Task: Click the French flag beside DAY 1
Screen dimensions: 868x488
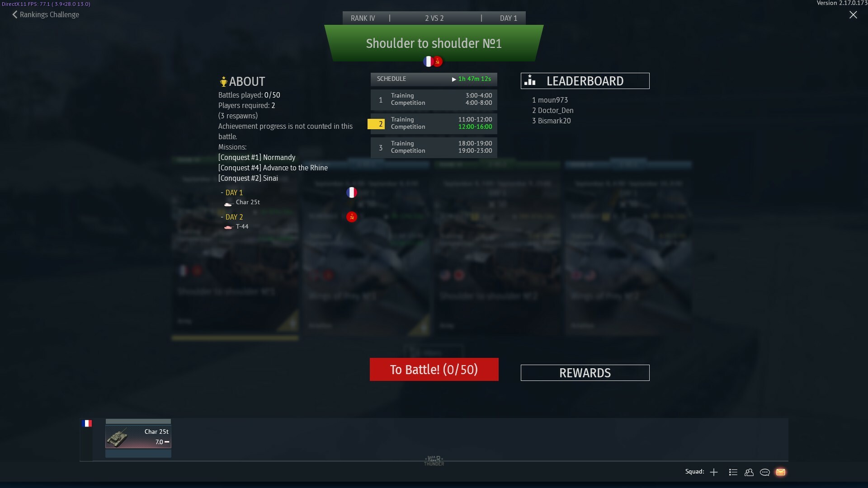Action: click(352, 192)
